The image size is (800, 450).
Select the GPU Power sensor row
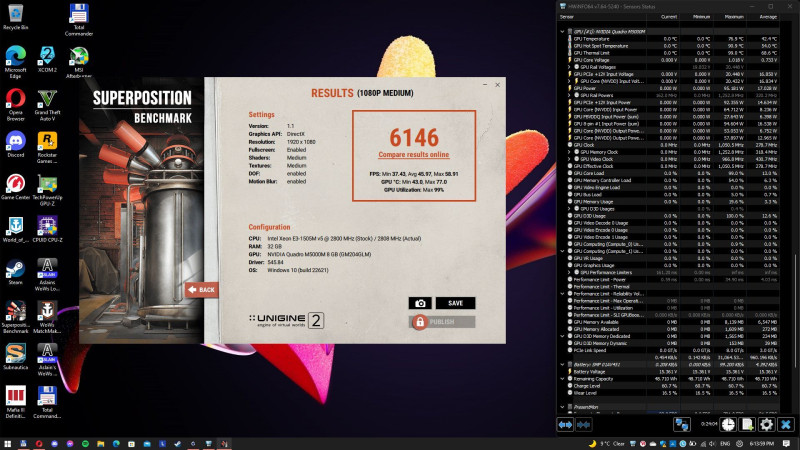click(673, 88)
